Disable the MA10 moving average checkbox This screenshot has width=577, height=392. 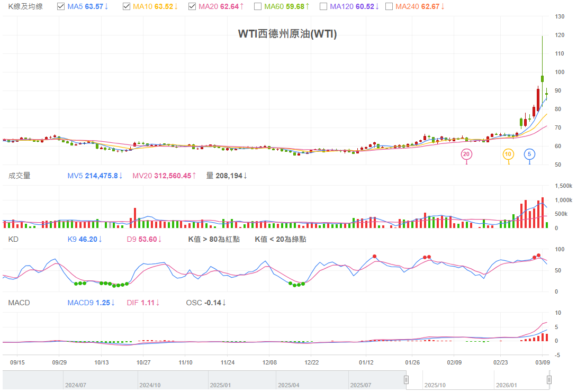click(x=127, y=6)
